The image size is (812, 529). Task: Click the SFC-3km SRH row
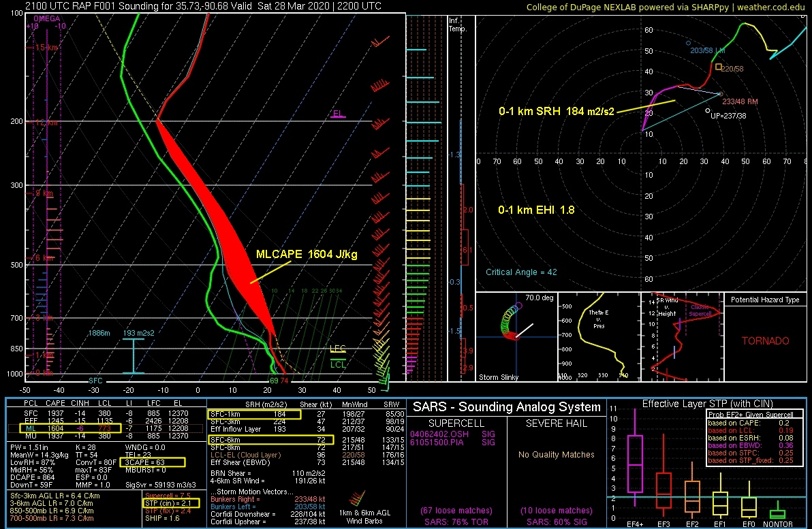point(307,421)
